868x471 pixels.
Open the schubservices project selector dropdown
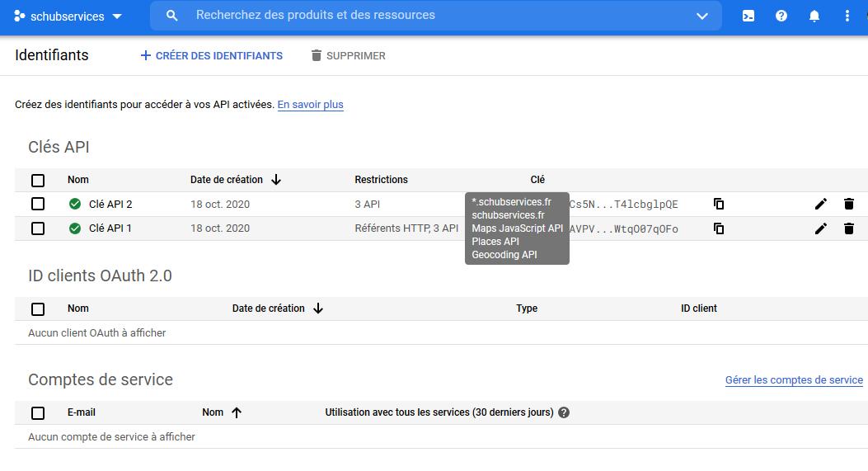[68, 16]
